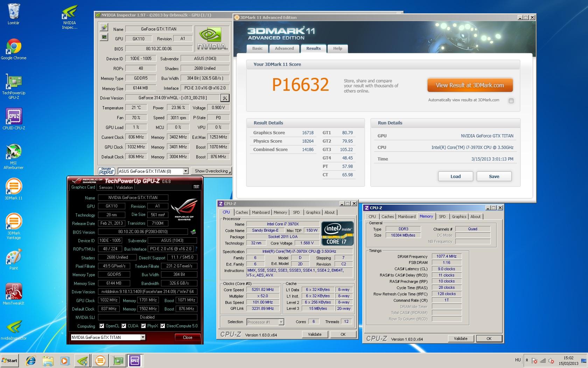Click the DRAM Frequency value 1077.4 MHz
Screen dimensions: 588x368
(447, 256)
